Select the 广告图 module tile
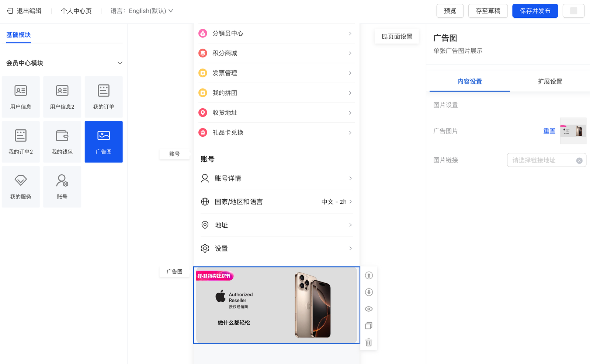590x364 pixels. (104, 142)
